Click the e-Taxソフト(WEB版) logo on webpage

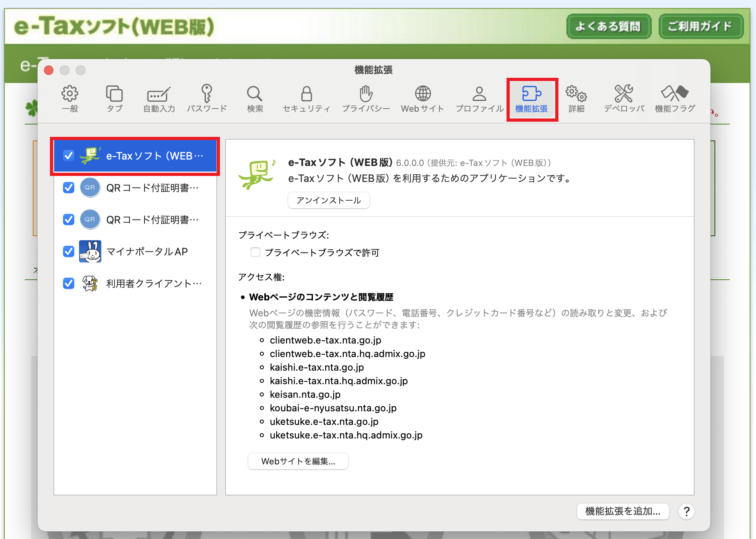coord(114,26)
